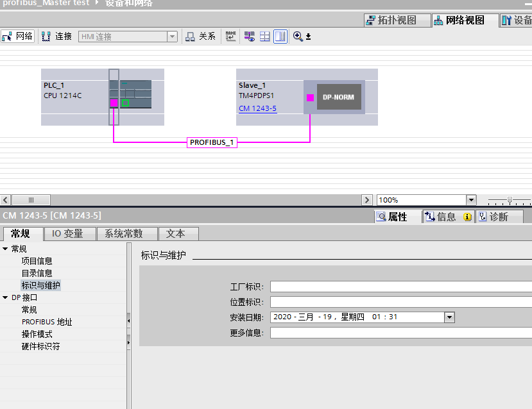This screenshot has width=532, height=409.
Task: Click the 位置标识 input field
Action: 401,302
